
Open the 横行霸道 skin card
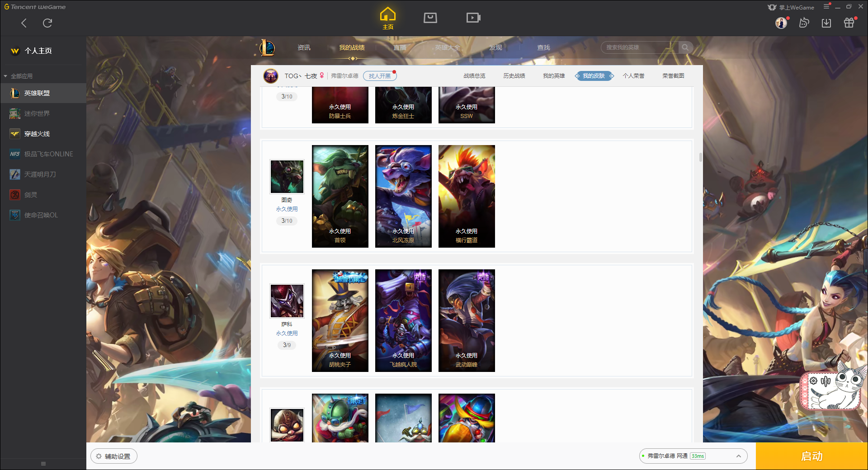point(467,196)
